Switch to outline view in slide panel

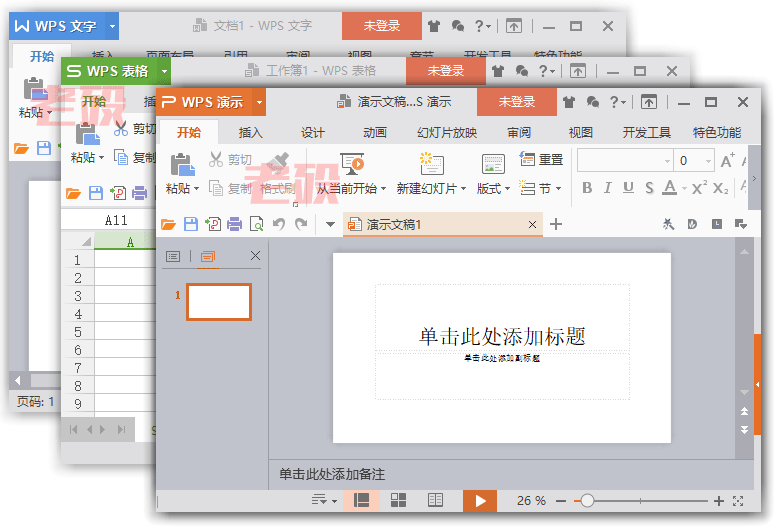click(173, 256)
